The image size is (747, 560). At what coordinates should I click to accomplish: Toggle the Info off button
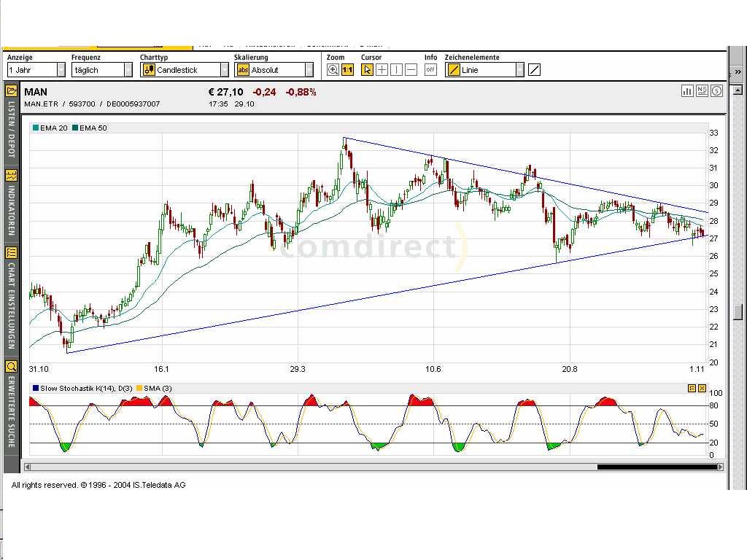(x=430, y=70)
